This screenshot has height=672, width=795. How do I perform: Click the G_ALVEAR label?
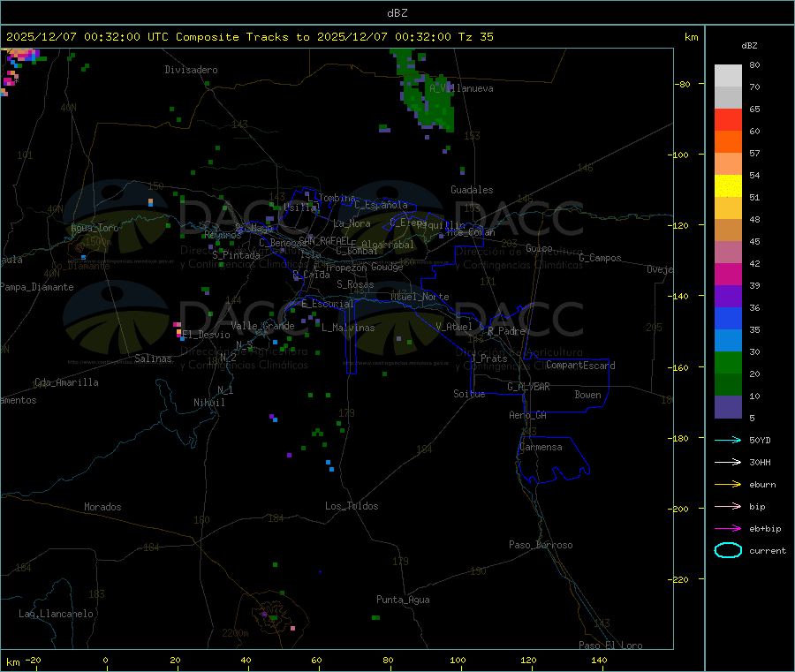[x=528, y=387]
